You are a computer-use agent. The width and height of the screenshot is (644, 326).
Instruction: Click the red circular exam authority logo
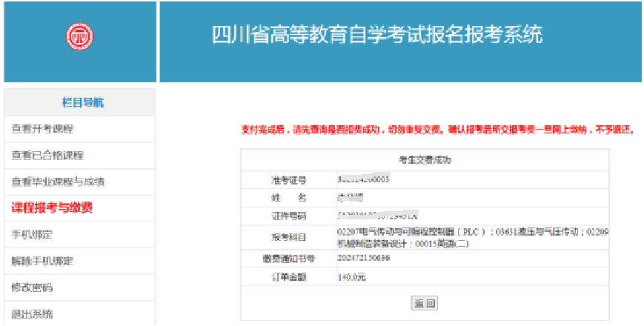point(79,36)
